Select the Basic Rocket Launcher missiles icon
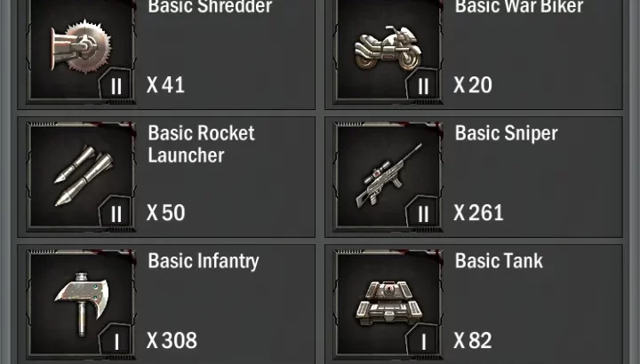 coord(83,175)
